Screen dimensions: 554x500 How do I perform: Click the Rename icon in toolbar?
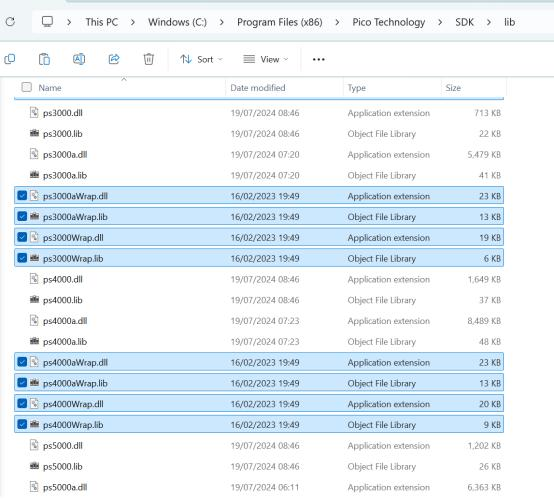click(x=79, y=59)
